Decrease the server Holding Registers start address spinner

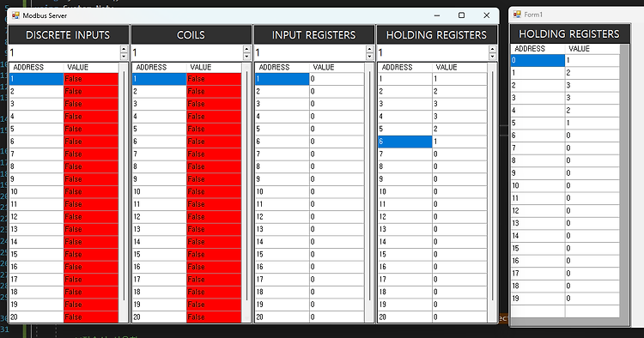[493, 57]
